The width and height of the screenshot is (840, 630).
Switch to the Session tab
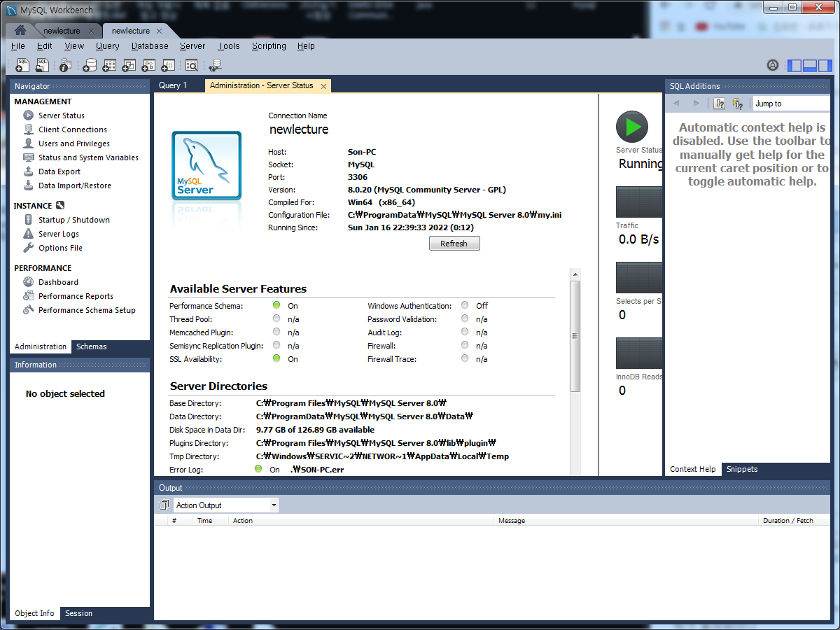(x=78, y=613)
